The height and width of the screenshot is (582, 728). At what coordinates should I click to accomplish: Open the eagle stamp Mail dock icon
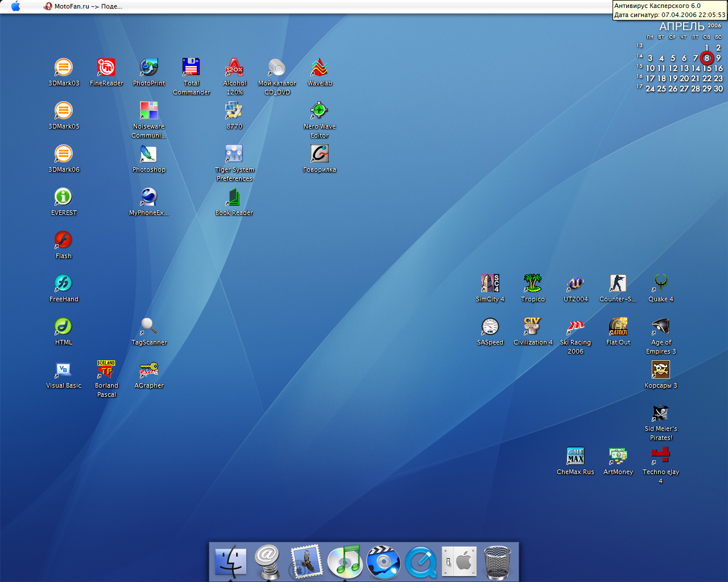(307, 562)
